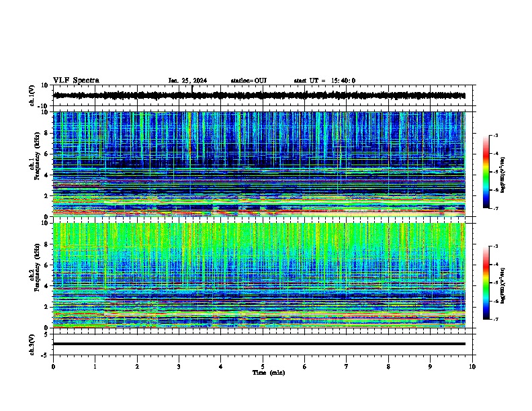Screen dimensions: 532x411
Task: Click time axis tick label "1"
Action: pos(95,367)
